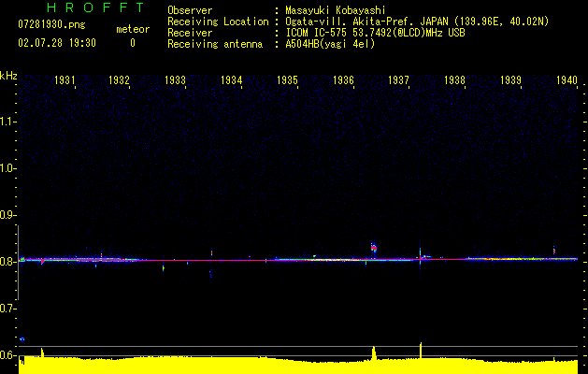Click the HROFFT title text

(x=96, y=7)
